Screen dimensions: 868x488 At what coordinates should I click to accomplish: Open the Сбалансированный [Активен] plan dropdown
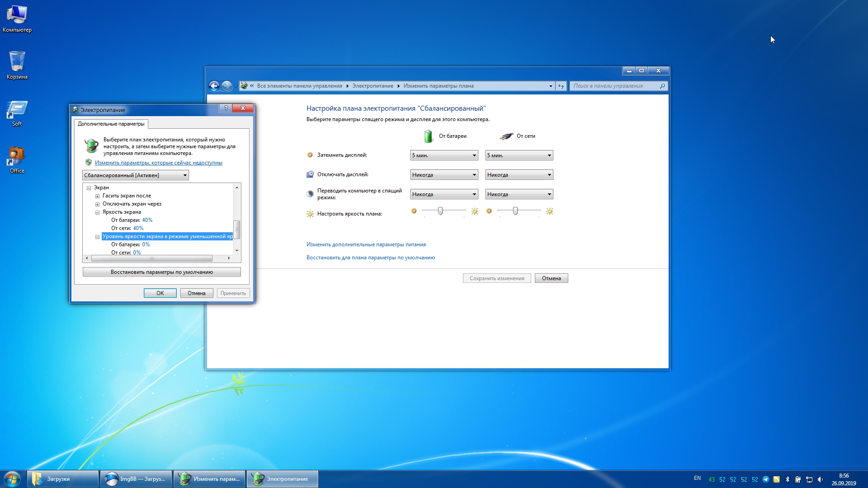pyautogui.click(x=136, y=175)
